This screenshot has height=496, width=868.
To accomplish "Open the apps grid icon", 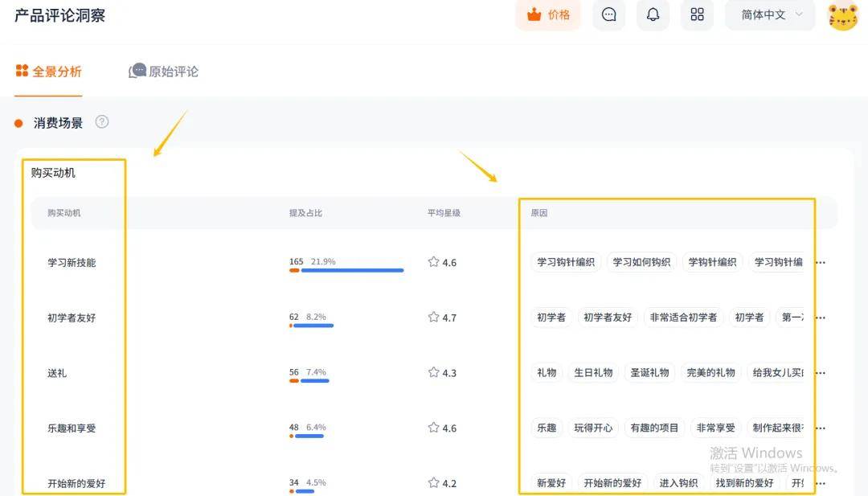I will pos(697,15).
